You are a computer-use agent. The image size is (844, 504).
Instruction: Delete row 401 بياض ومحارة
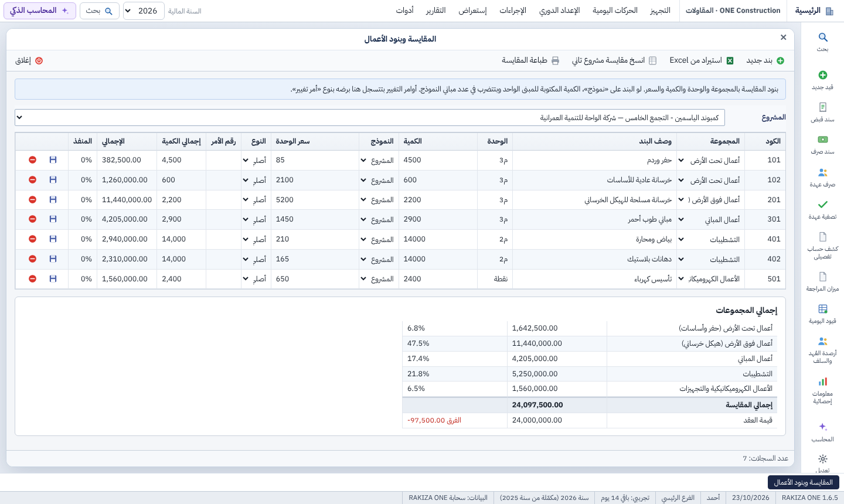coord(33,239)
